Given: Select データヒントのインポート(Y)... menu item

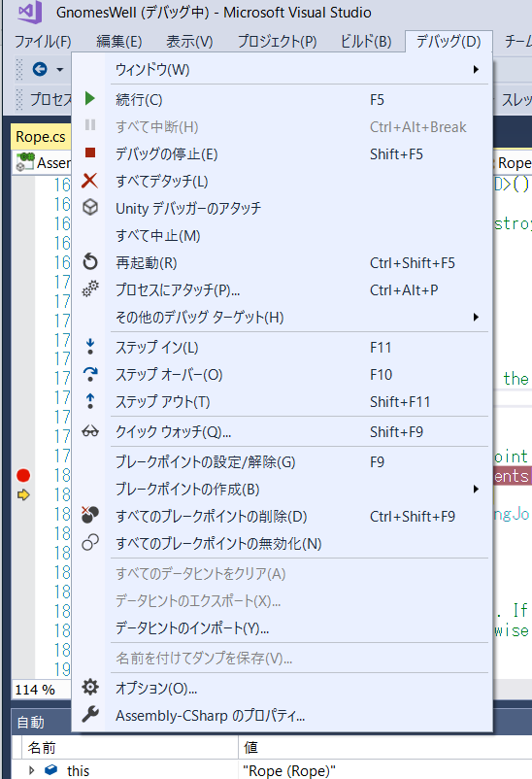Looking at the screenshot, I should (x=283, y=628).
